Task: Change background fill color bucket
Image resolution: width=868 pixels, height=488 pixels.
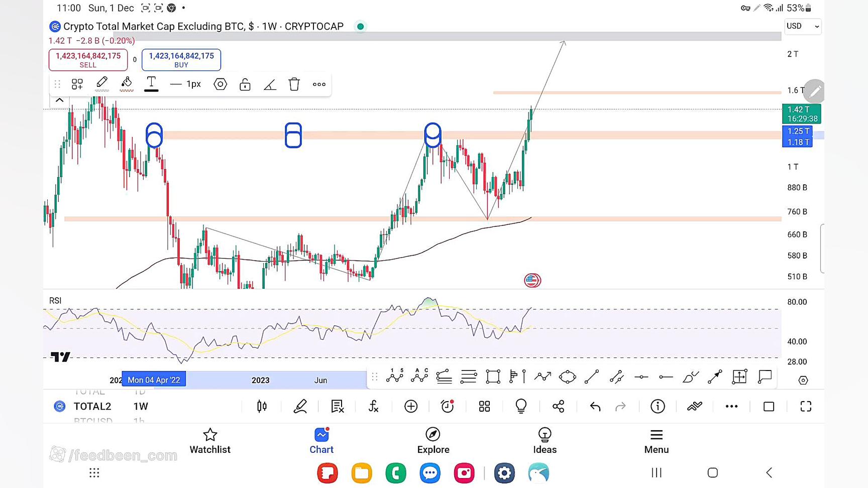Action: (x=127, y=83)
